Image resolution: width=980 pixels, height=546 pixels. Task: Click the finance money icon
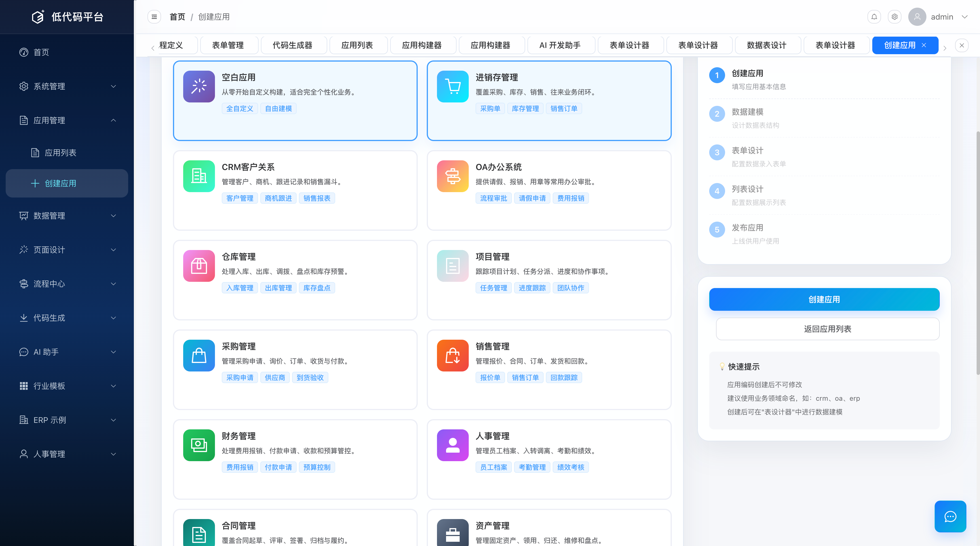click(199, 445)
